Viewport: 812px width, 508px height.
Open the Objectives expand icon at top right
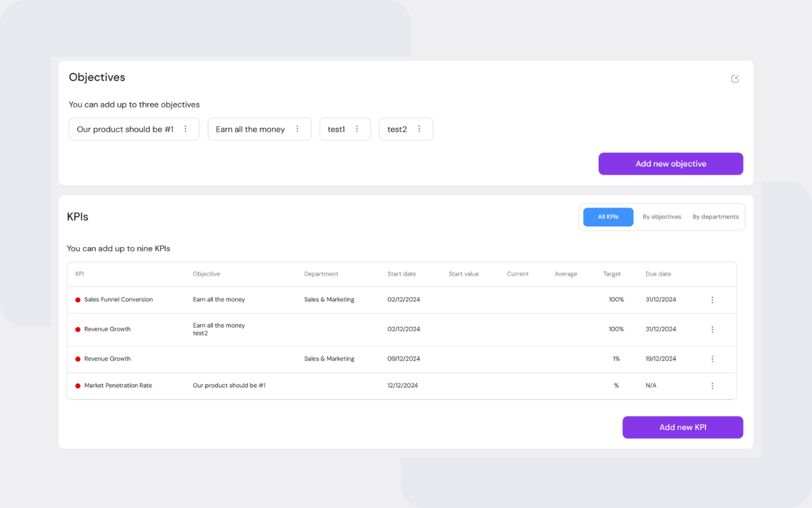point(735,79)
